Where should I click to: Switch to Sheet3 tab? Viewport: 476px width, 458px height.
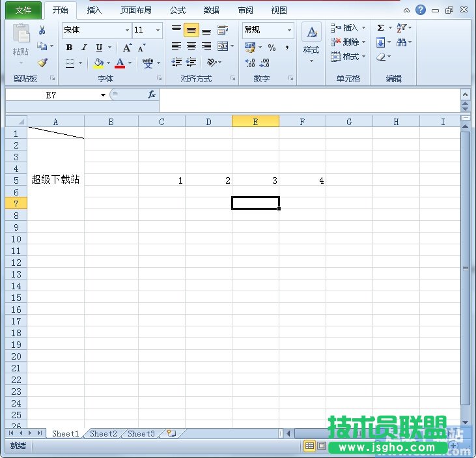pos(141,434)
